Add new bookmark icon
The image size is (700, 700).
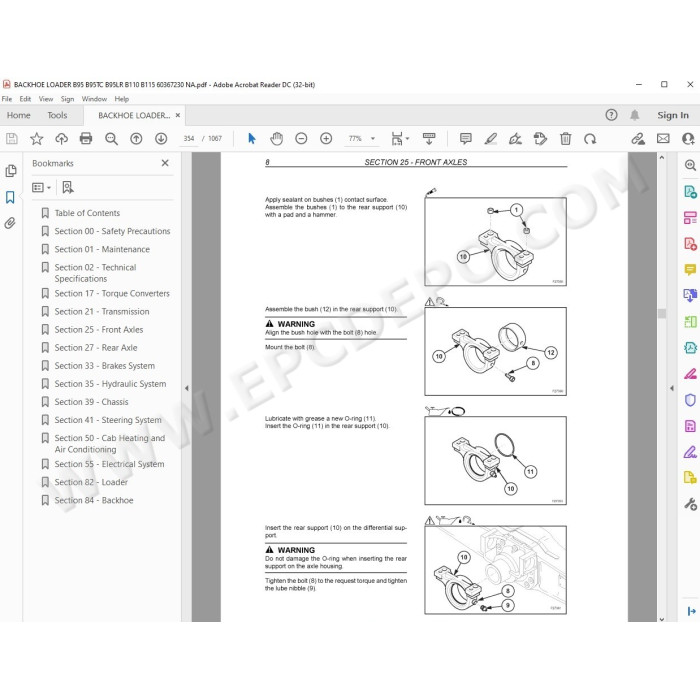pyautogui.click(x=68, y=188)
